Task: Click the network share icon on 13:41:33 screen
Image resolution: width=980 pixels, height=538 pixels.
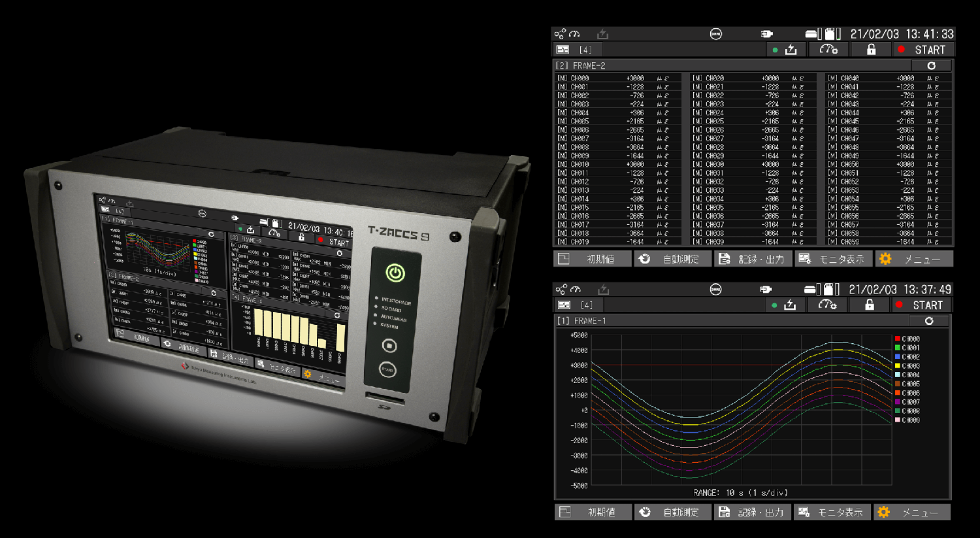Action: point(559,34)
